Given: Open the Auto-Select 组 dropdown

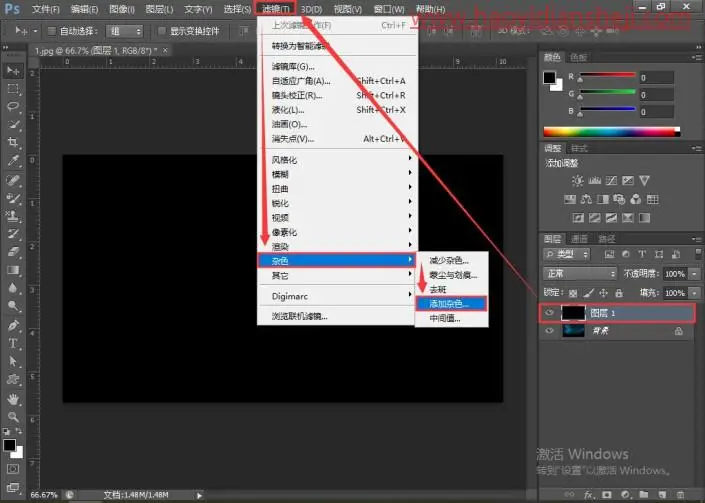Looking at the screenshot, I should click(125, 31).
